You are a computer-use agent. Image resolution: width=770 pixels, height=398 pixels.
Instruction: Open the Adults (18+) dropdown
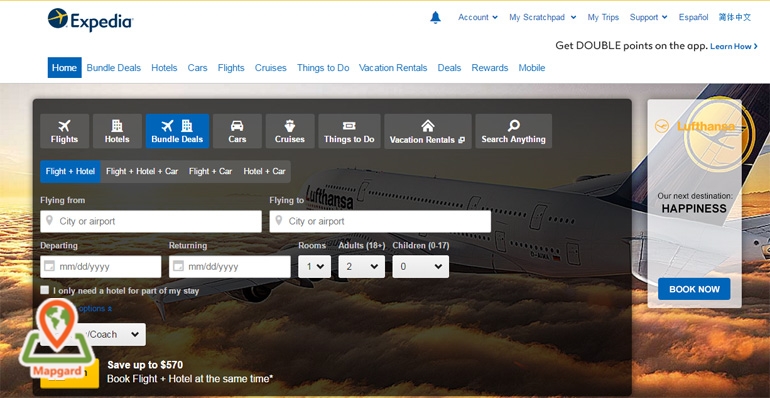point(361,266)
